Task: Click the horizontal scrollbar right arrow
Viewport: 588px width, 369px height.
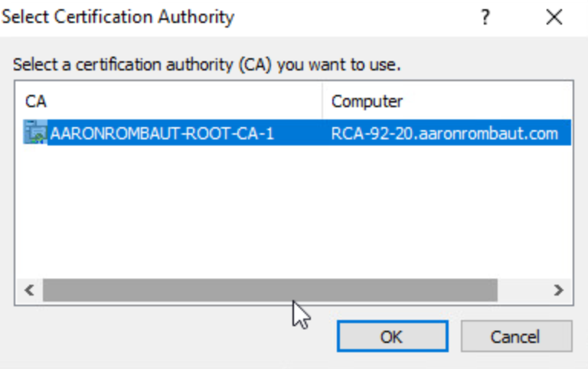Action: 558,290
